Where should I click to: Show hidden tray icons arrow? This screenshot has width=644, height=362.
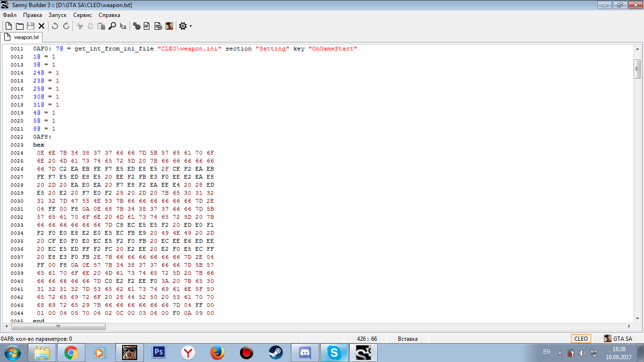[x=560, y=353]
